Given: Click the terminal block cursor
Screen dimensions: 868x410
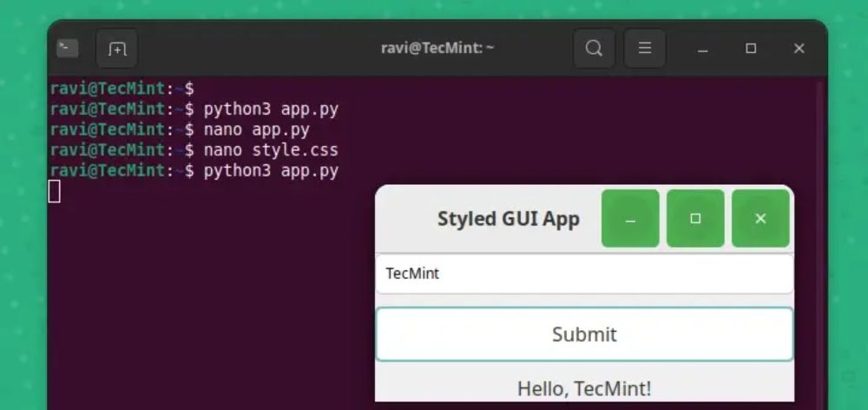Looking at the screenshot, I should pos(54,191).
